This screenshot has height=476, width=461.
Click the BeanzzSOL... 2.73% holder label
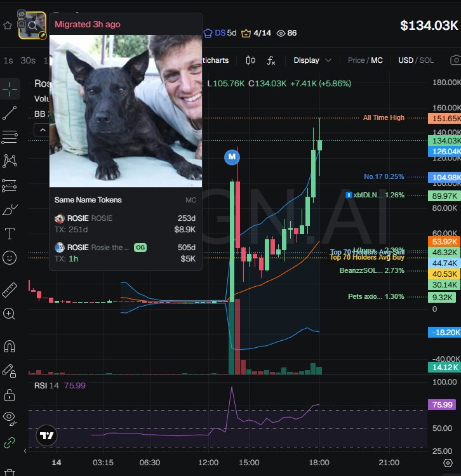pyautogui.click(x=371, y=270)
